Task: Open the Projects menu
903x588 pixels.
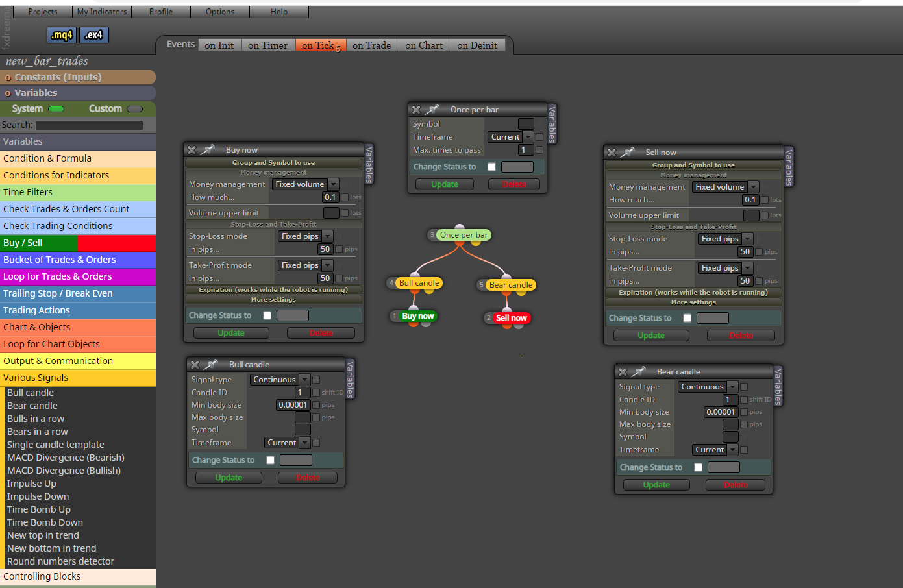Action: pos(43,12)
